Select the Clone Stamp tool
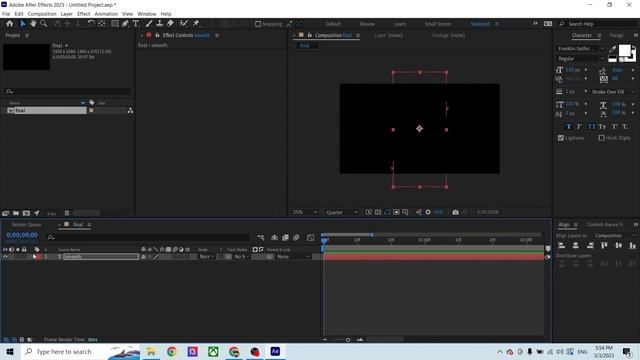 point(160,24)
